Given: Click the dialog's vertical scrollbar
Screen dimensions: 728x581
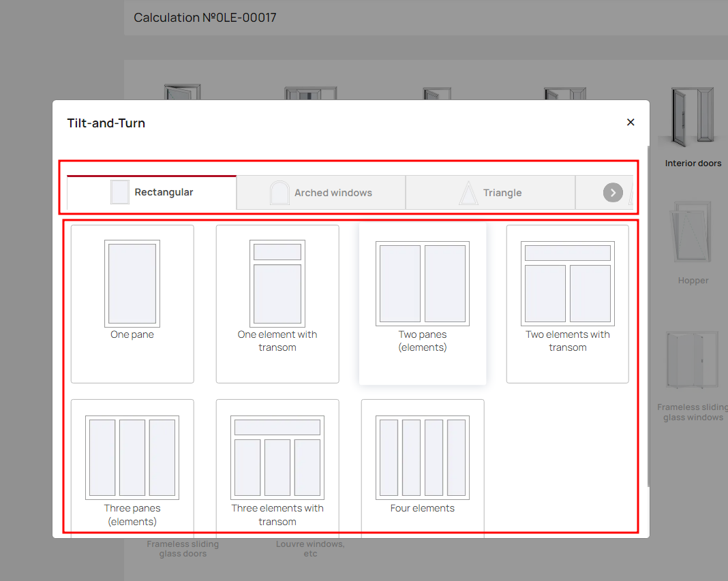Looking at the screenshot, I should click(648, 317).
